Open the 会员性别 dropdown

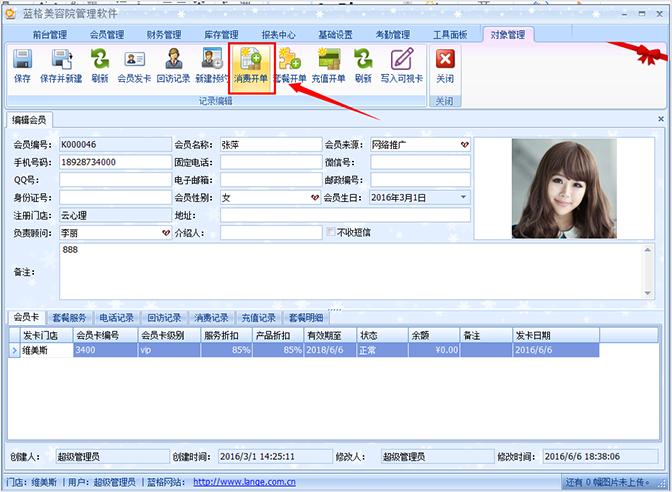(x=313, y=197)
